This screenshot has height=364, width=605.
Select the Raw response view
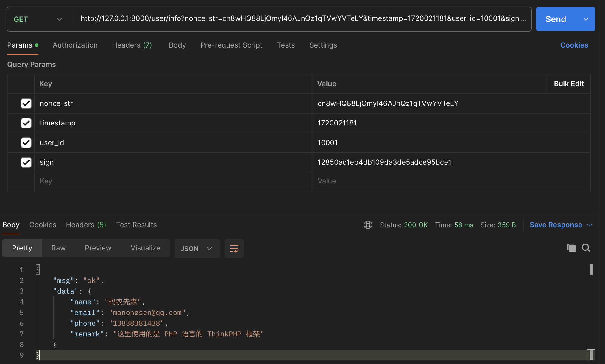click(58, 248)
